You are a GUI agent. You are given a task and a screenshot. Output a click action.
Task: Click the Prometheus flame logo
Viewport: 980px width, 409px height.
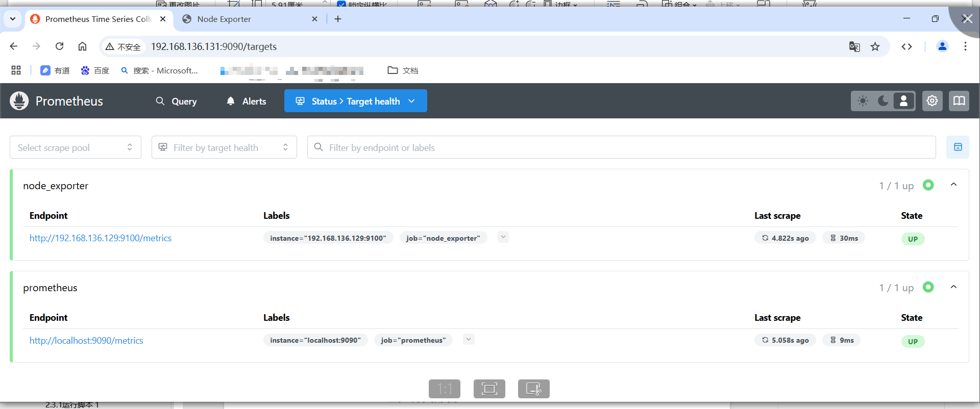click(x=19, y=101)
